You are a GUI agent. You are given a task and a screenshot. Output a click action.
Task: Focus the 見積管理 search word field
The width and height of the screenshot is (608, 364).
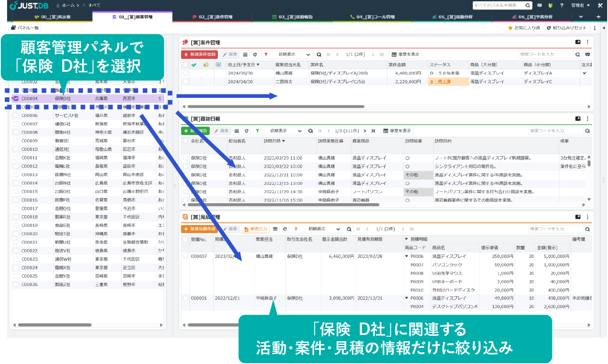click(x=556, y=229)
